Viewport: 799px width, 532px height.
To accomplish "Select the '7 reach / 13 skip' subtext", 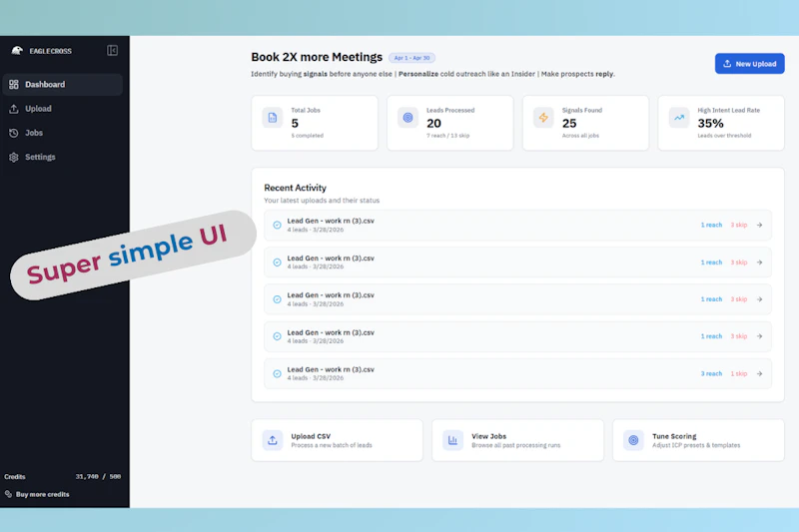I will click(447, 136).
